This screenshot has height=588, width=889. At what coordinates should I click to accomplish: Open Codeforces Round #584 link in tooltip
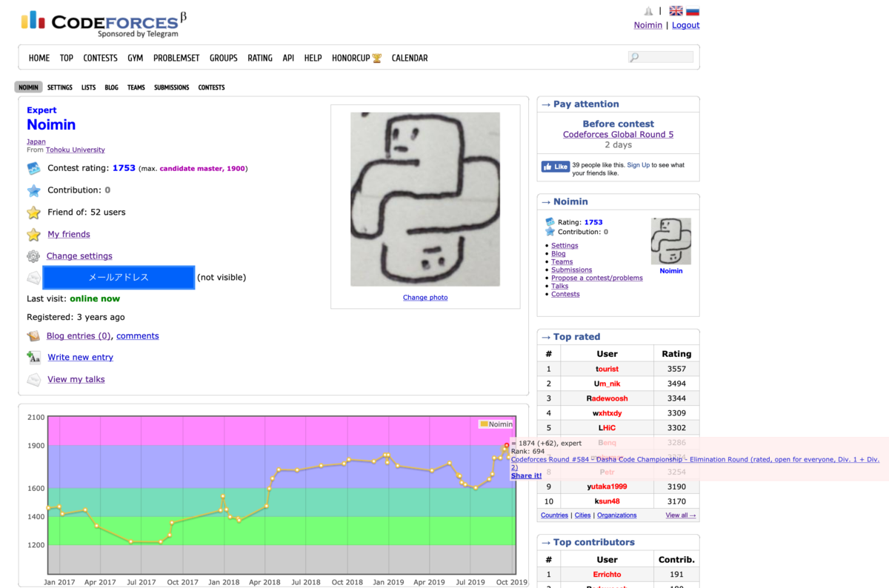point(695,464)
